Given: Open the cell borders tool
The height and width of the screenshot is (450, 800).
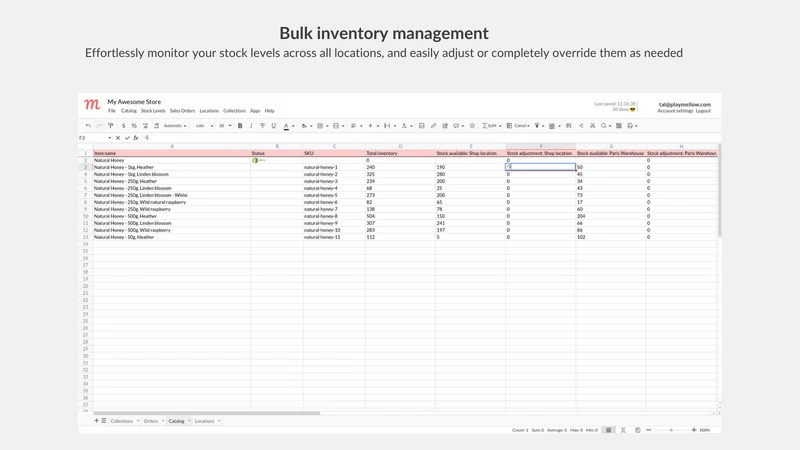Looking at the screenshot, I should pyautogui.click(x=320, y=126).
